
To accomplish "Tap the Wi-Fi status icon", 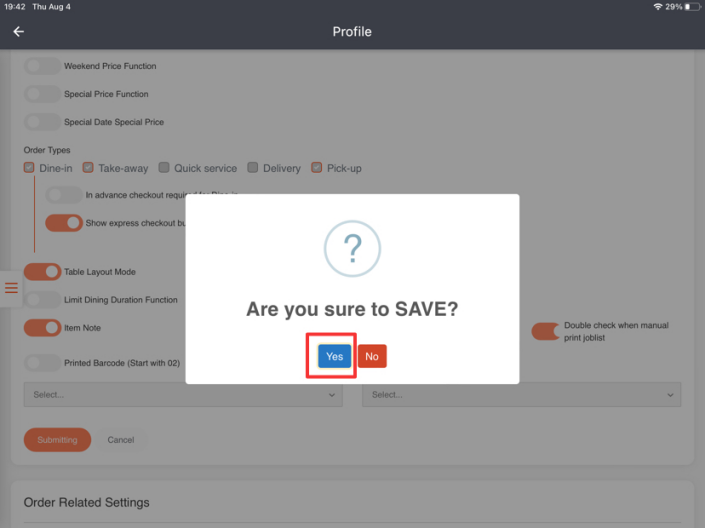I will 658,7.
